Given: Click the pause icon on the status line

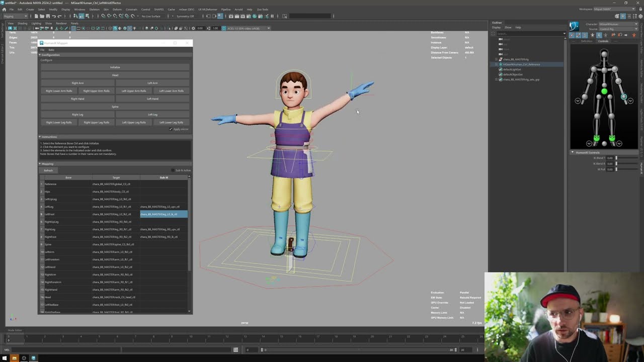Looking at the screenshot, I should pyautogui.click(x=272, y=16).
